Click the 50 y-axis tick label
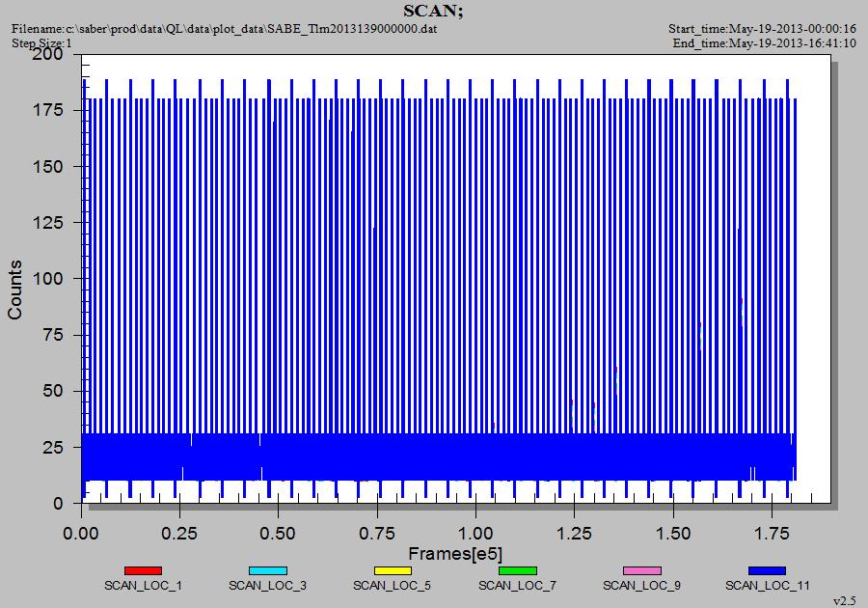 point(54,391)
